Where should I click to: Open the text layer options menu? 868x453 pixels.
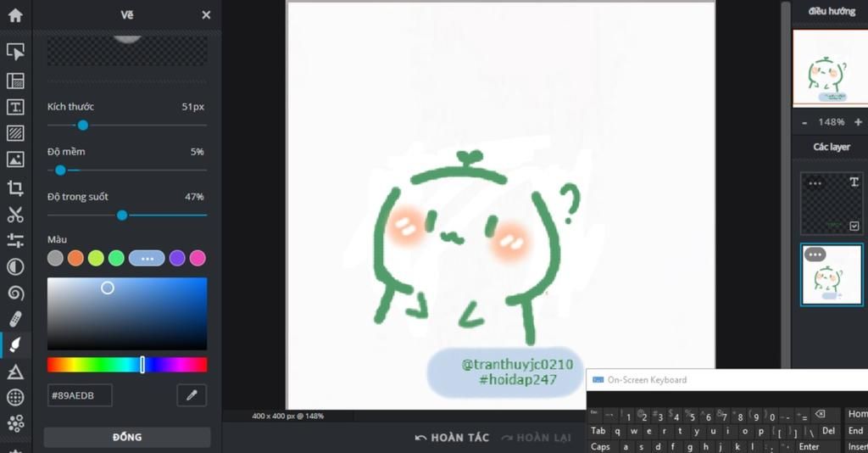815,183
